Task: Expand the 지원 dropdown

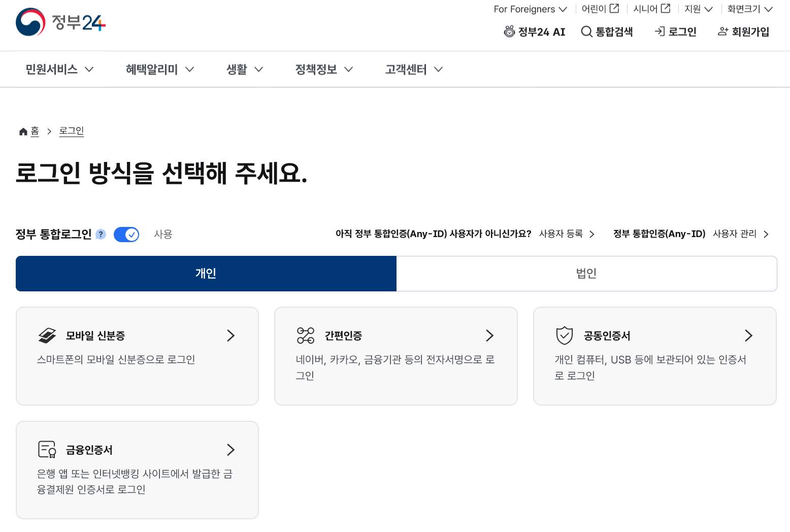Action: [x=698, y=9]
